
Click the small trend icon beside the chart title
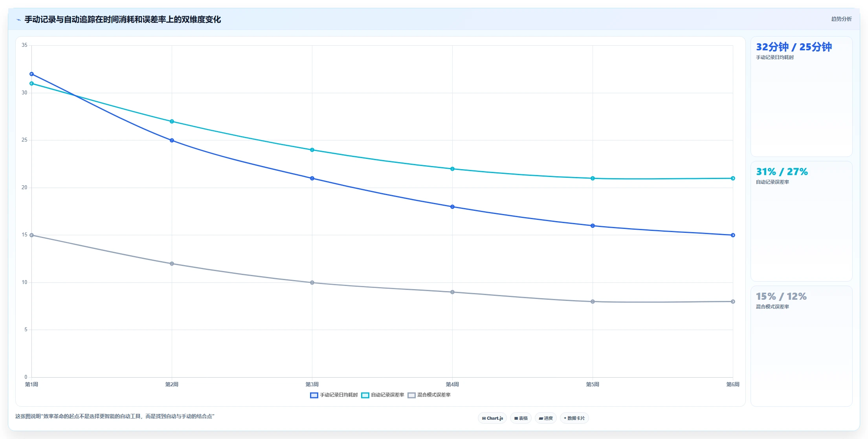point(18,20)
